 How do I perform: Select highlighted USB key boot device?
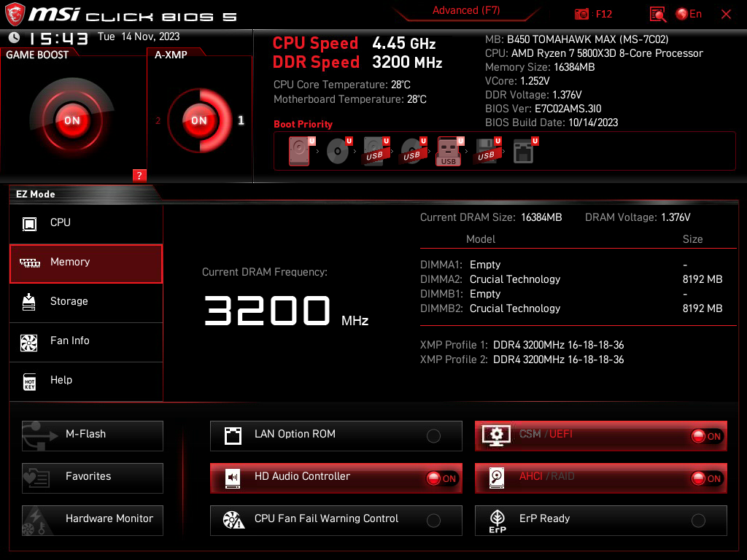(449, 152)
